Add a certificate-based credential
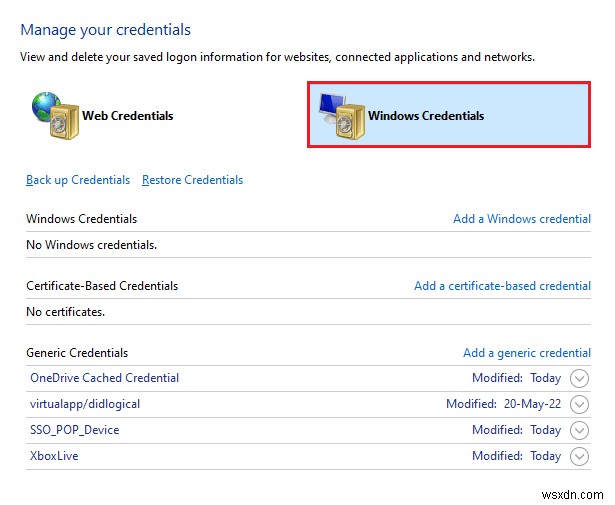 point(502,286)
